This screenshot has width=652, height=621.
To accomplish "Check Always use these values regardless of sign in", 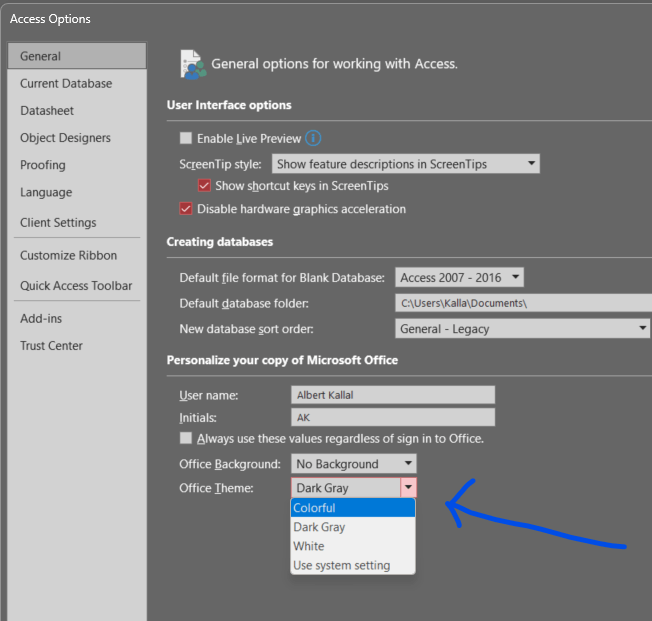I will pos(186,438).
